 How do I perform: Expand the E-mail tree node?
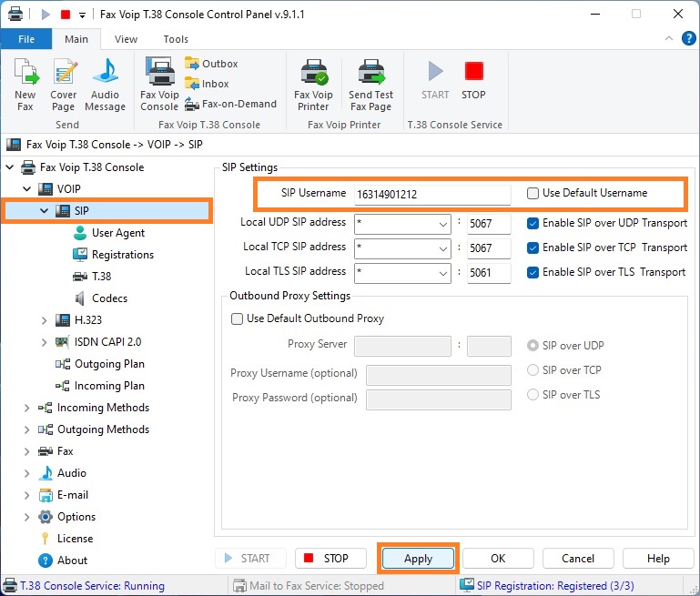click(x=26, y=495)
